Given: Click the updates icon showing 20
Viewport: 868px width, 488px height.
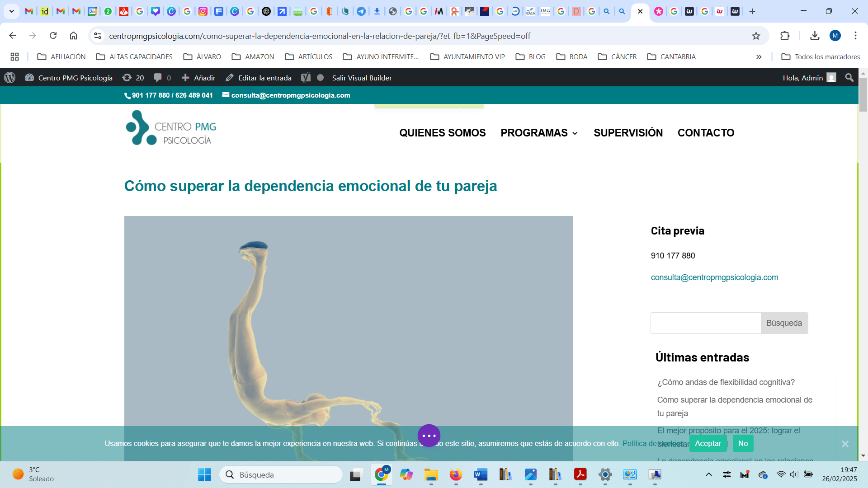Looking at the screenshot, I should [x=133, y=78].
